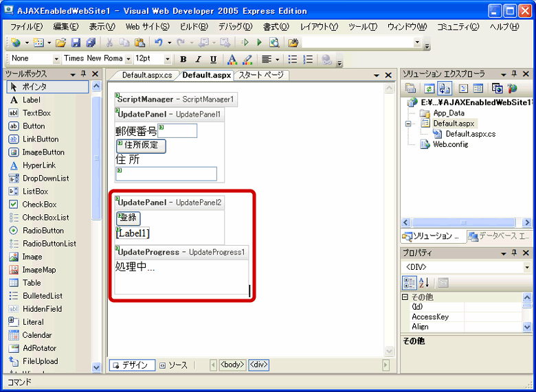Image resolution: width=536 pixels, height=392 pixels.
Task: Open the block format None dropdown
Action: (56, 60)
